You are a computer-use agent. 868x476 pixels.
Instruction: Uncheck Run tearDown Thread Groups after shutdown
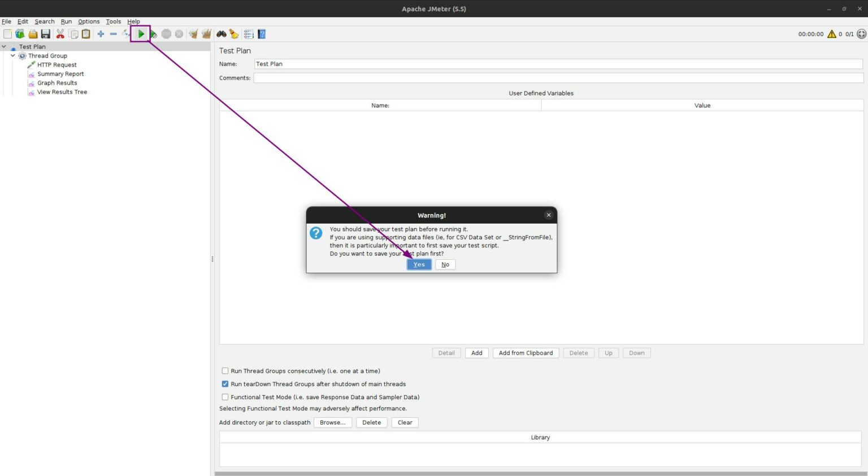point(225,384)
